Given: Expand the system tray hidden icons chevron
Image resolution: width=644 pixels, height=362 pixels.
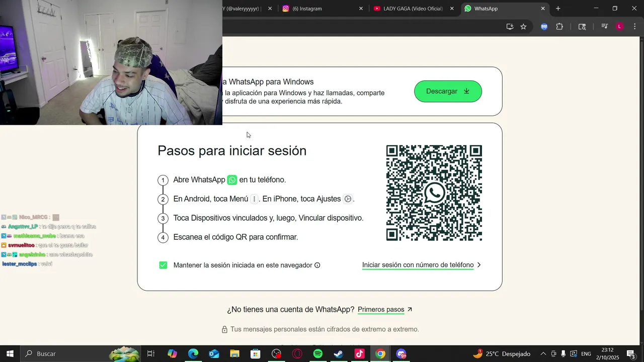Looking at the screenshot, I should 543,354.
